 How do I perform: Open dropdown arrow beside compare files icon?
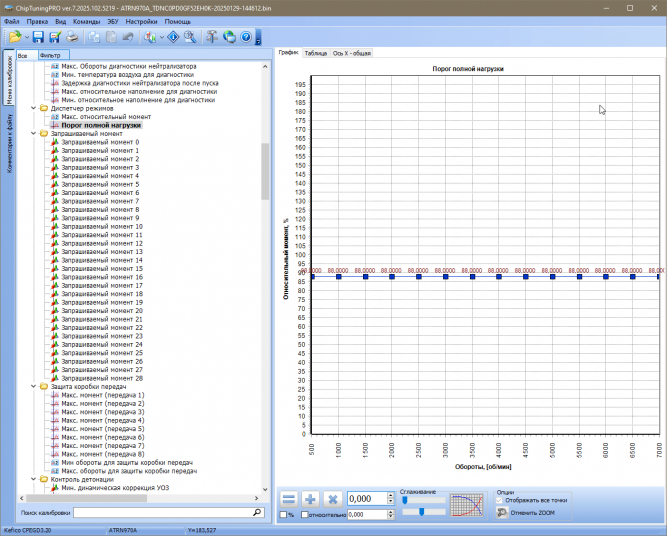click(162, 37)
